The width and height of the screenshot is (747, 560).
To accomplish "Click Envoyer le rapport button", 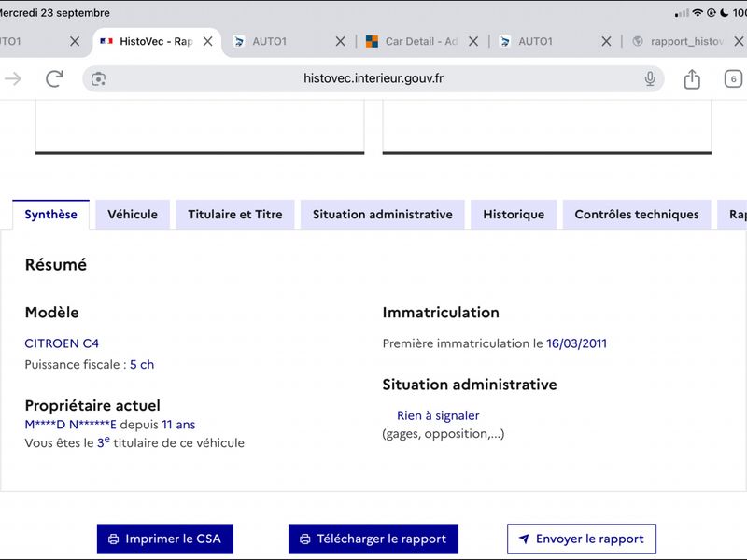I will pyautogui.click(x=581, y=539).
